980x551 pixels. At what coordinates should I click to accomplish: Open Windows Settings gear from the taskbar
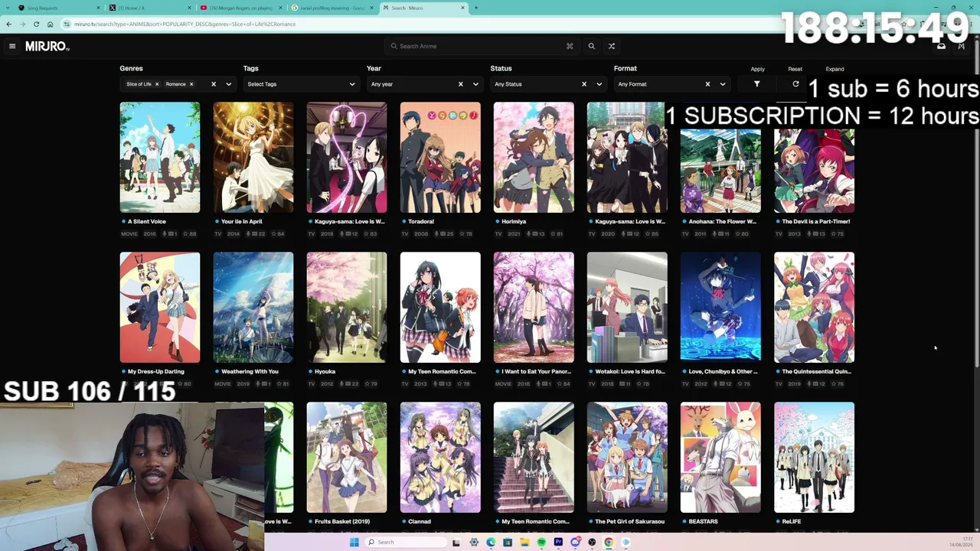(474, 543)
